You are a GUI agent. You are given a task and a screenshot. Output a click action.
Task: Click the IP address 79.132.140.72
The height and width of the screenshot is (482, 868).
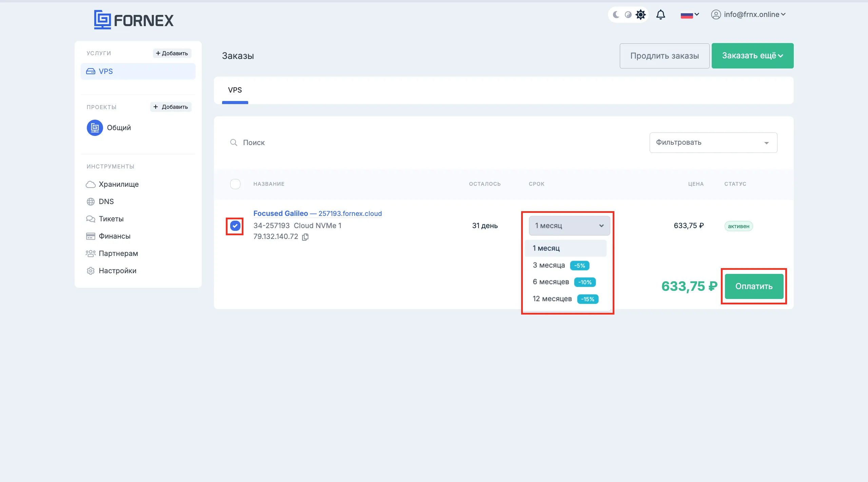tap(276, 236)
